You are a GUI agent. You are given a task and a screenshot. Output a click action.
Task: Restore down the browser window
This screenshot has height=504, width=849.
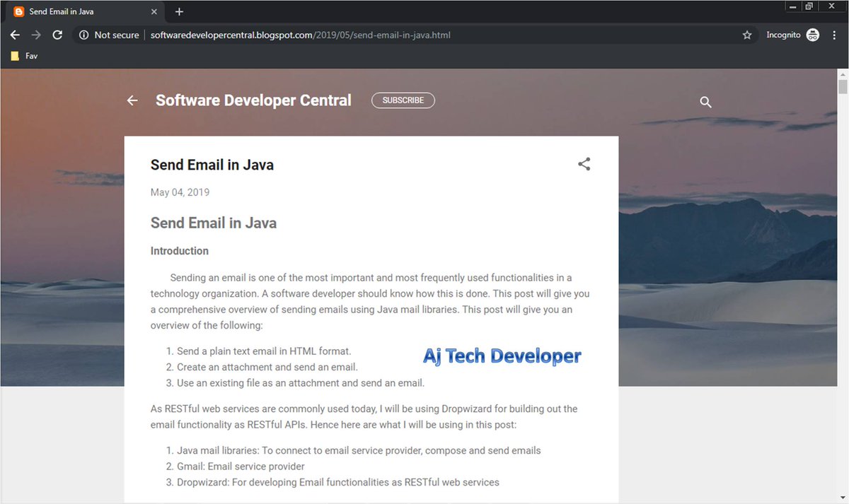[809, 6]
